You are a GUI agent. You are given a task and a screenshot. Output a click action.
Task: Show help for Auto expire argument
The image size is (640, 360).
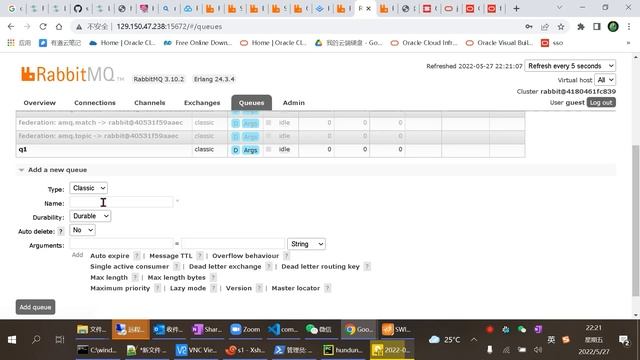tap(137, 256)
